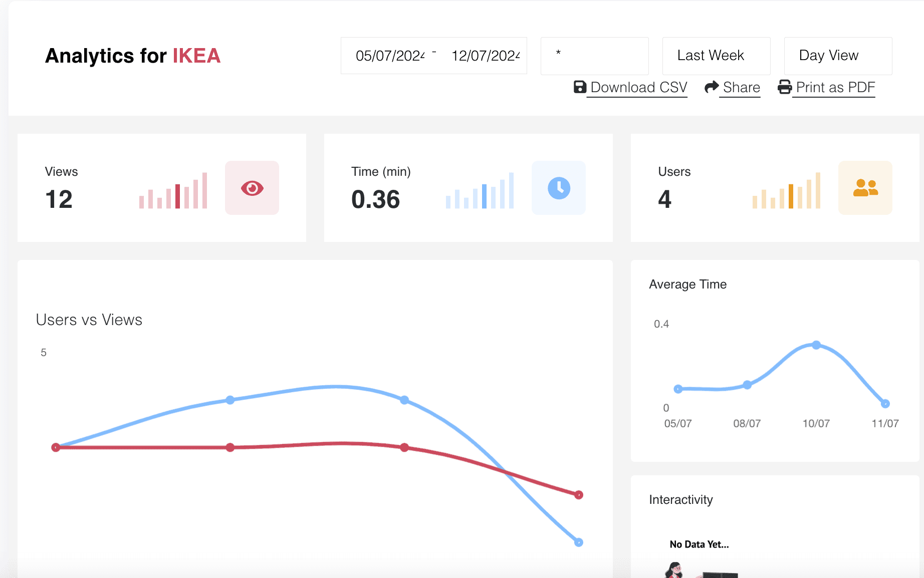Edit the start date 05/07/2024
Image resolution: width=924 pixels, height=578 pixels.
point(390,56)
